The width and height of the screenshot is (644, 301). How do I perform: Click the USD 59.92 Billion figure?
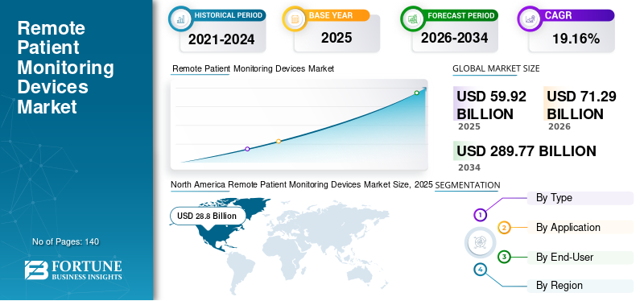coord(492,105)
